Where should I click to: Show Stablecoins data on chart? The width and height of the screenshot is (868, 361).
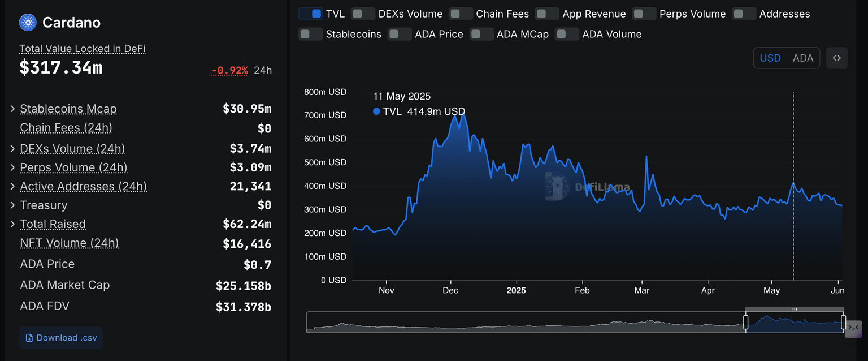[310, 34]
